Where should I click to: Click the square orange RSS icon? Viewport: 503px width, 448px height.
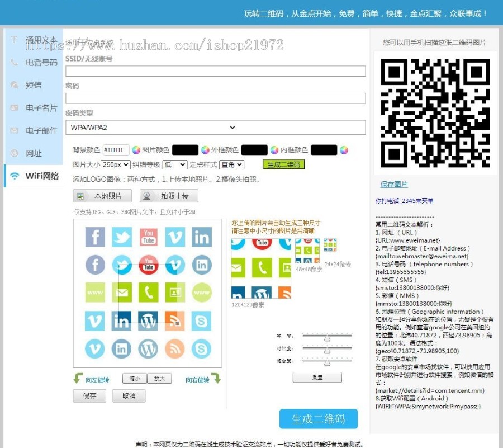point(175,320)
